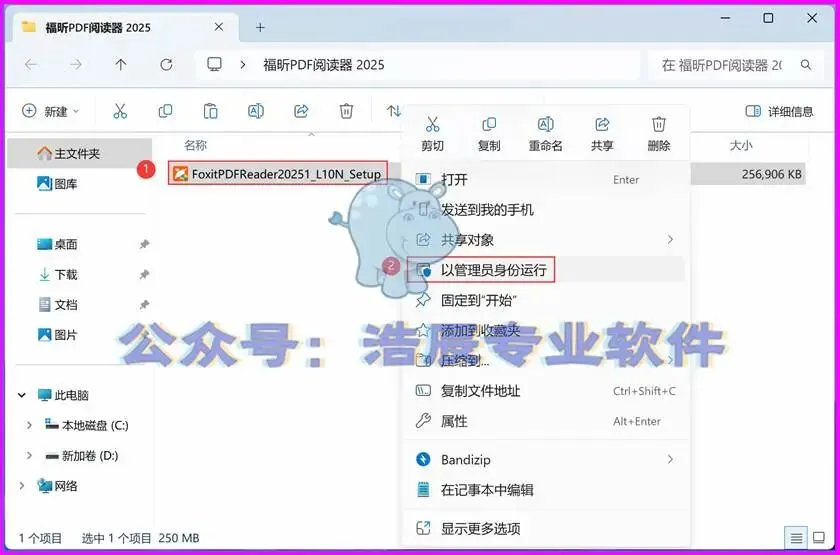Switch to details list view in status bar
840x555 pixels.
pyautogui.click(x=797, y=537)
